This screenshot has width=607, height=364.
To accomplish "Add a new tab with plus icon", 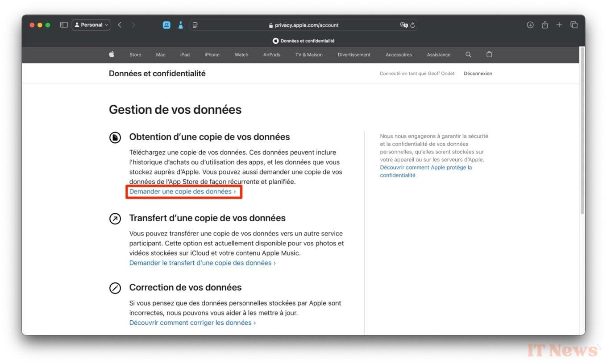I will [x=559, y=25].
